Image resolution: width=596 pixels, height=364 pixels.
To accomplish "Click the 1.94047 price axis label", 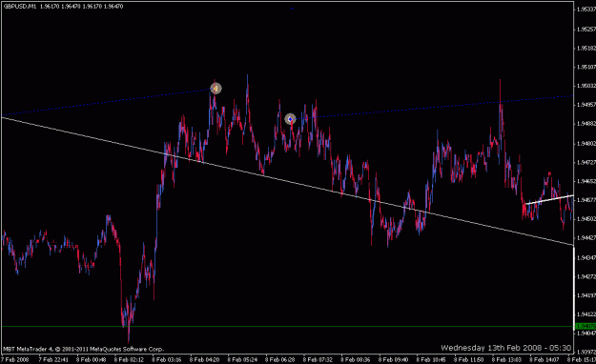I will (x=586, y=333).
